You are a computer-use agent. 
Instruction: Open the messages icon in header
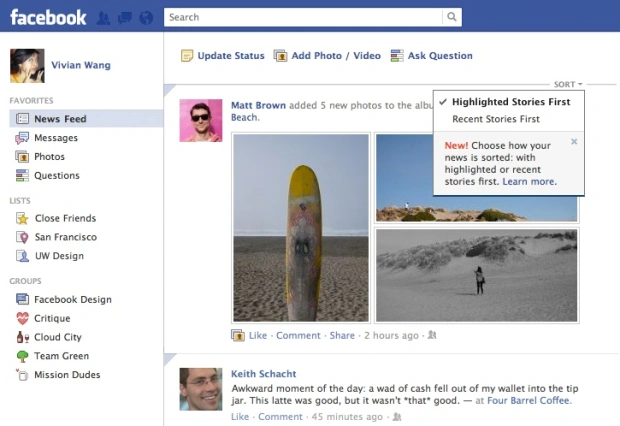(x=125, y=18)
